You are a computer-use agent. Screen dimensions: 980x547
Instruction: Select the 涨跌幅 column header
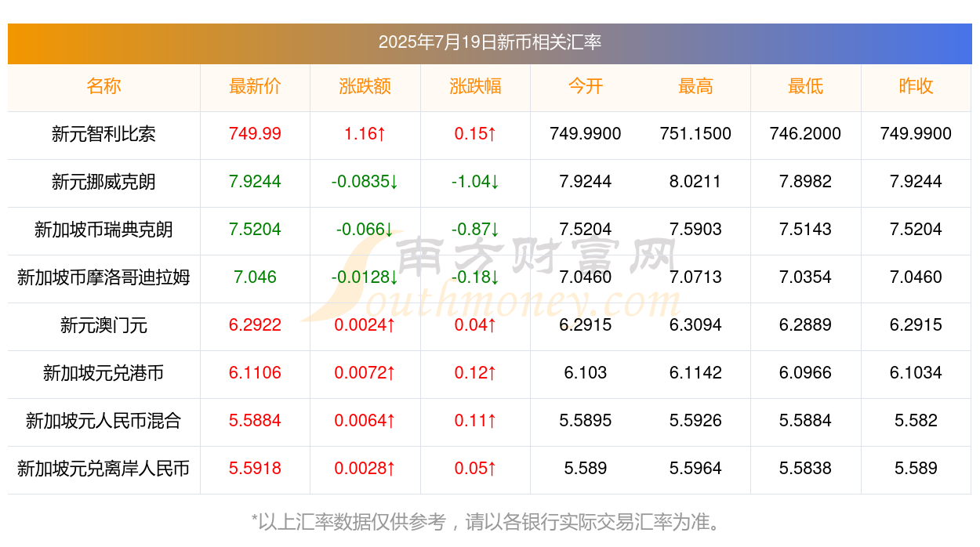(x=475, y=86)
